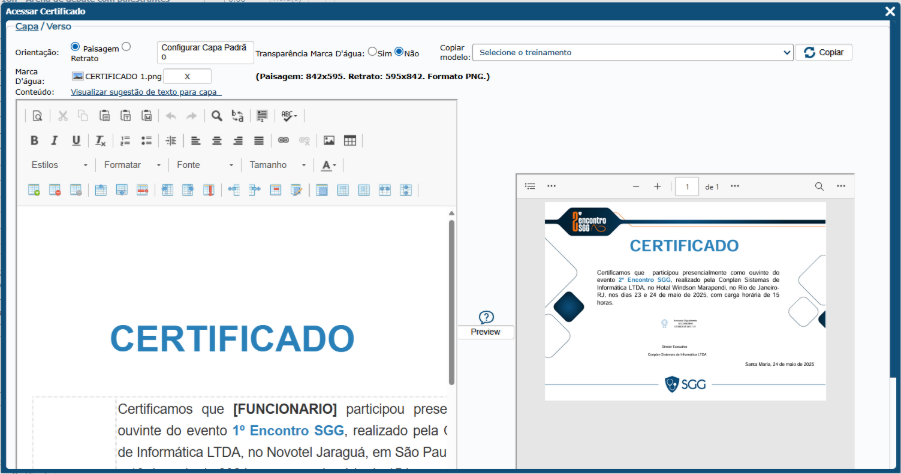Open the Find (magnifier) tool in editor
The image size is (901, 474).
[216, 116]
